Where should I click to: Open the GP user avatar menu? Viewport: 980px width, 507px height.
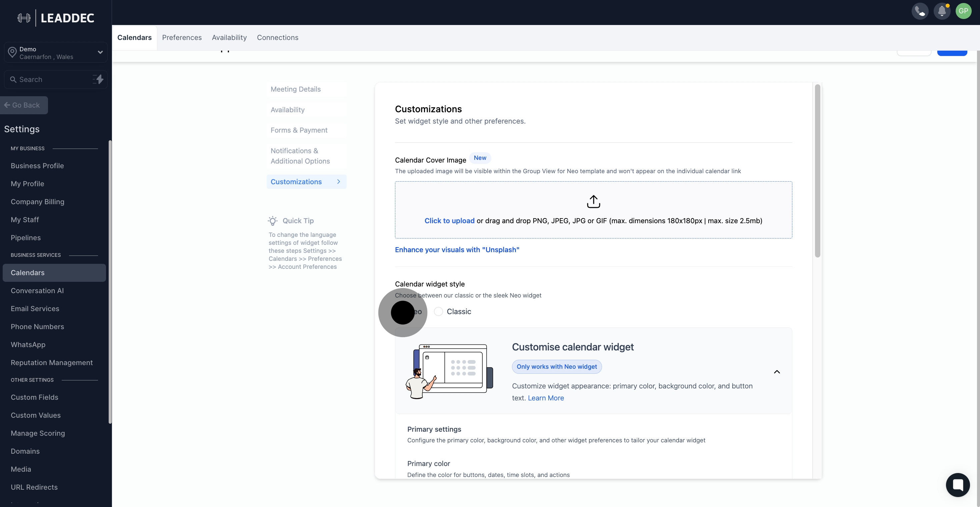963,11
